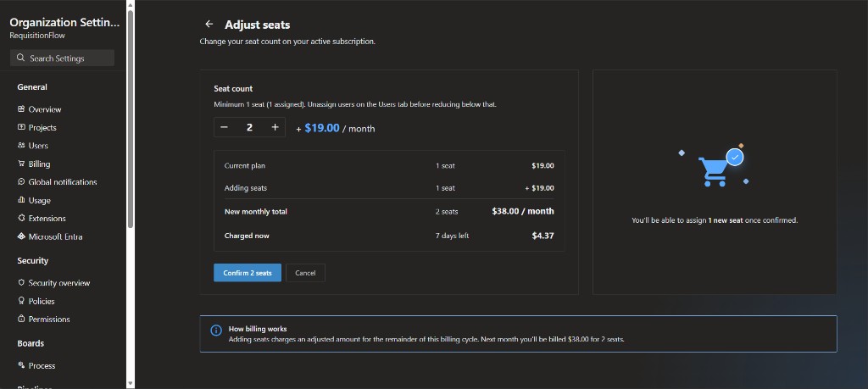Click the Adjust seats page title
The image size is (868, 389).
[x=258, y=25]
